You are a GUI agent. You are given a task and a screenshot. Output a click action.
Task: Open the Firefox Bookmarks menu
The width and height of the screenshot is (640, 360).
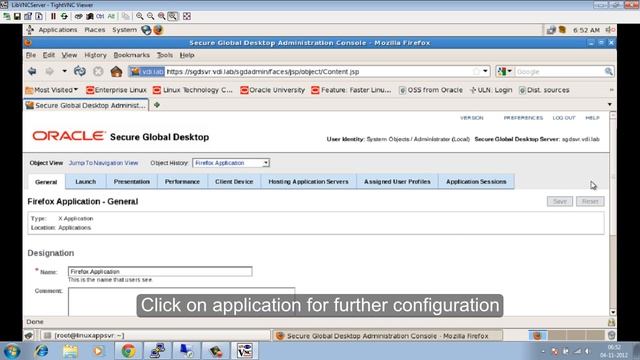pyautogui.click(x=131, y=55)
